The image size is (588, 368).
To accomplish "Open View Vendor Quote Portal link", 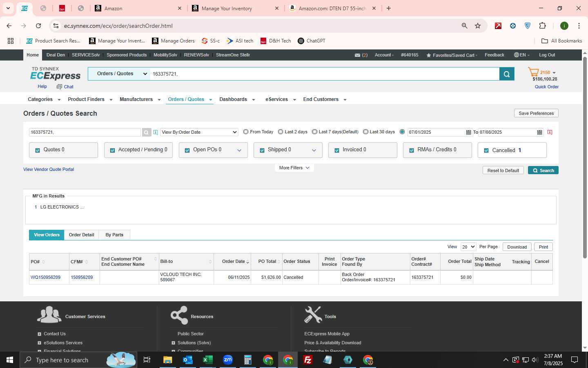I will [x=49, y=169].
